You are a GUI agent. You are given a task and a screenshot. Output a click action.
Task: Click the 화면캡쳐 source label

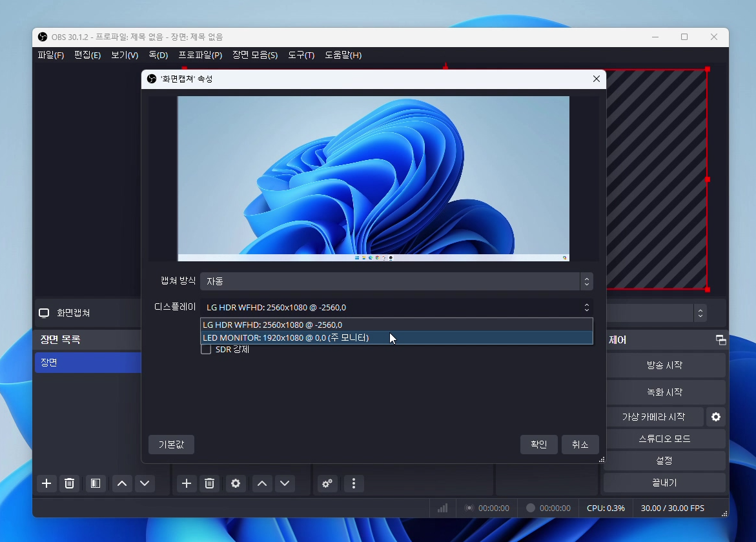(x=74, y=313)
